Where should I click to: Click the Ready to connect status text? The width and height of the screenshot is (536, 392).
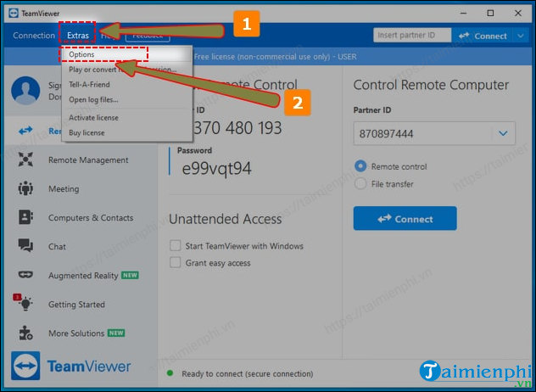[247, 374]
